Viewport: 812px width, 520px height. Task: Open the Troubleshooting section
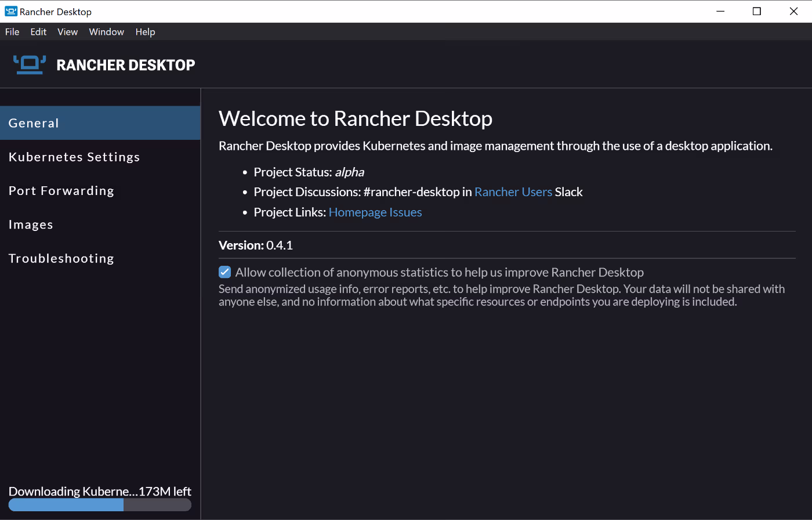(61, 258)
